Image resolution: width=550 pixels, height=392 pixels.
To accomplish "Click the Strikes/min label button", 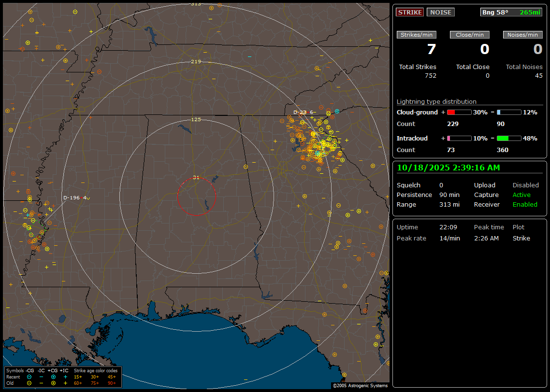I will 417,35.
